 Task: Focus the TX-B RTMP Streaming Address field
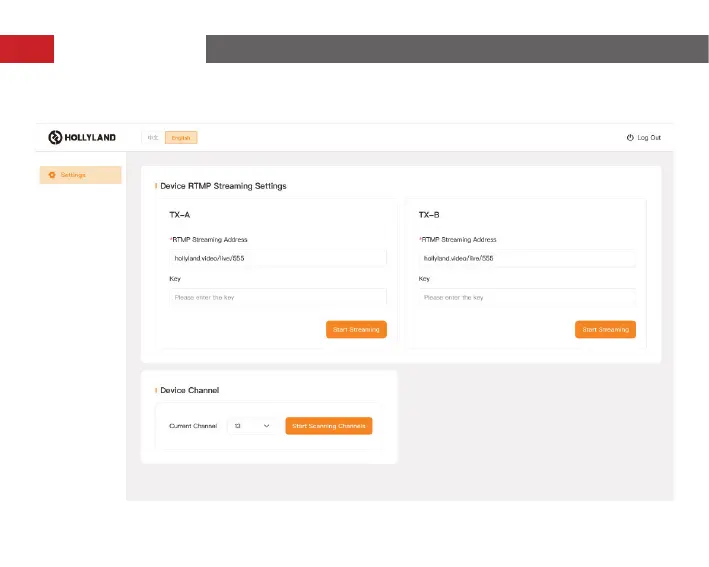(x=526, y=258)
